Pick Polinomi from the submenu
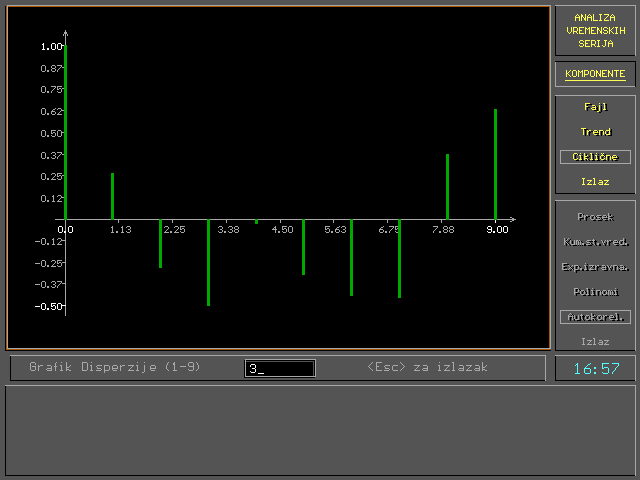 [x=595, y=292]
